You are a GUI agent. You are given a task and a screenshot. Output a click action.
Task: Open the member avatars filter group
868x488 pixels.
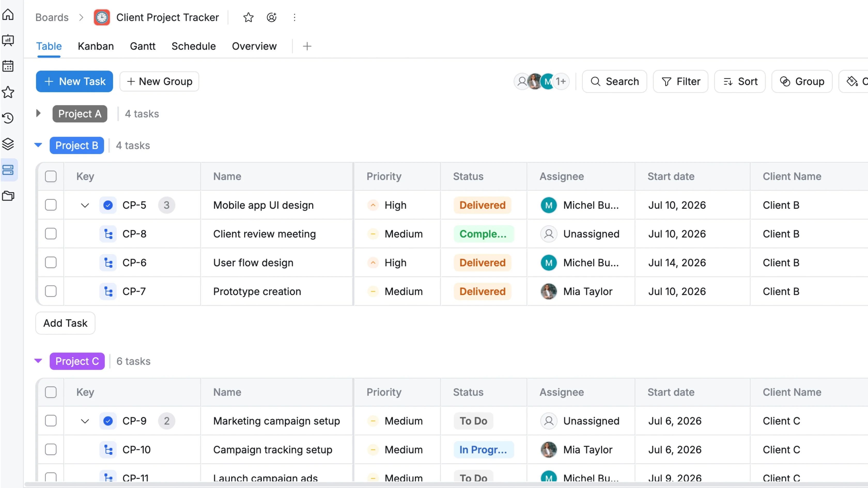[541, 82]
